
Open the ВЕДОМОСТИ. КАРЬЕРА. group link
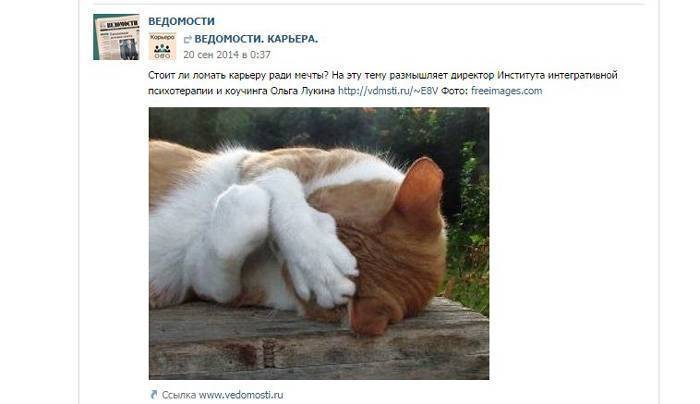(x=256, y=39)
